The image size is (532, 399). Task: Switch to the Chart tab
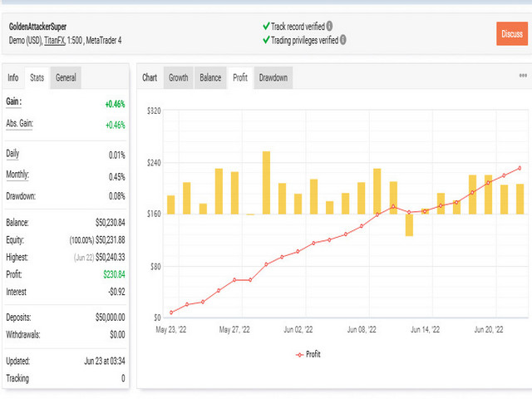pos(150,77)
